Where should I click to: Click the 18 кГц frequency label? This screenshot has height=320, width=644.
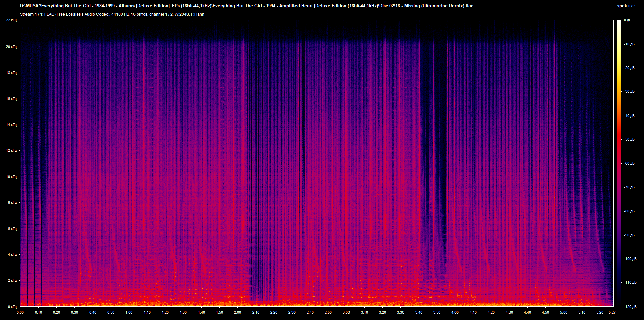pos(11,73)
